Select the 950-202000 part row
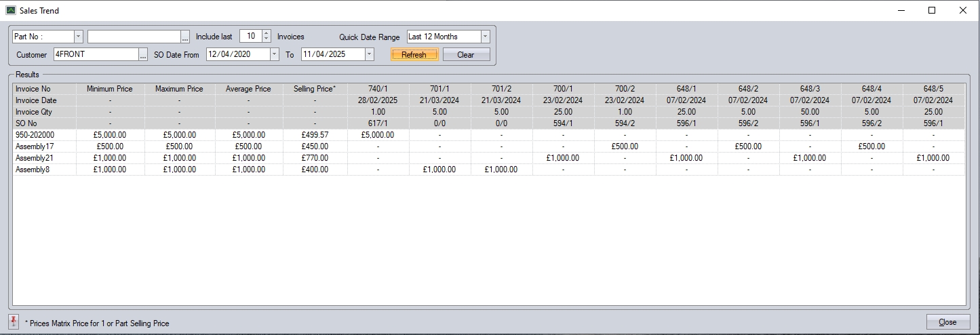 pyautogui.click(x=35, y=135)
